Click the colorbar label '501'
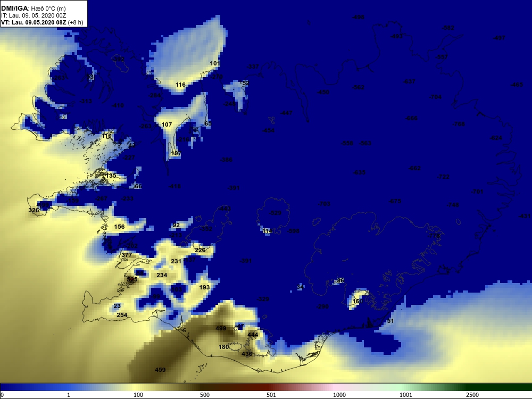The image size is (532, 399). [271, 395]
